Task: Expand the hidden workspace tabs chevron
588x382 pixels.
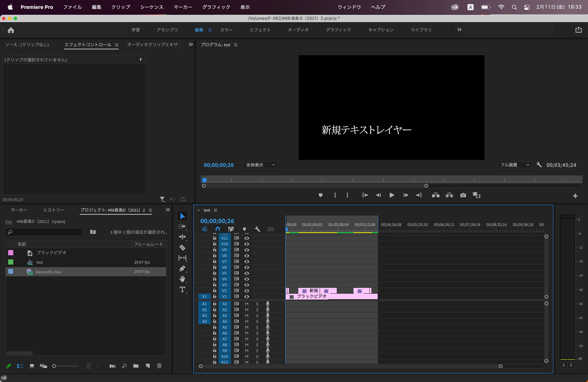Action: pos(459,30)
